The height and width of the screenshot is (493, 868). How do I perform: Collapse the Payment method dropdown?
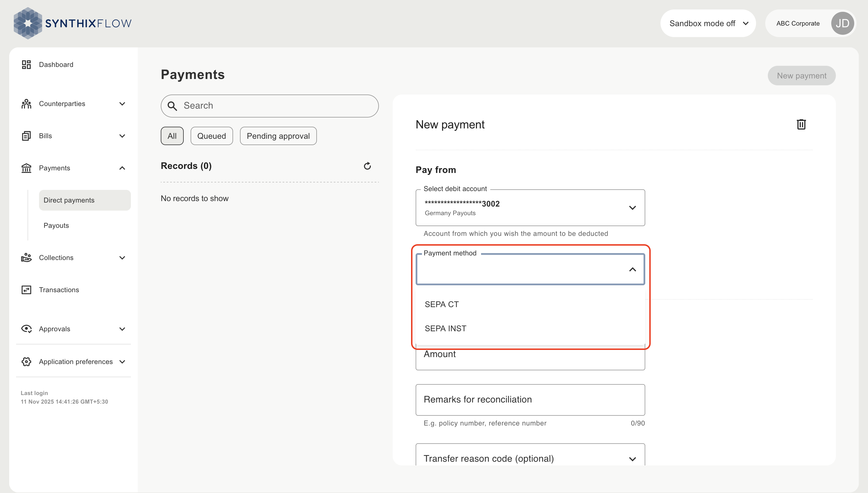[x=632, y=269]
